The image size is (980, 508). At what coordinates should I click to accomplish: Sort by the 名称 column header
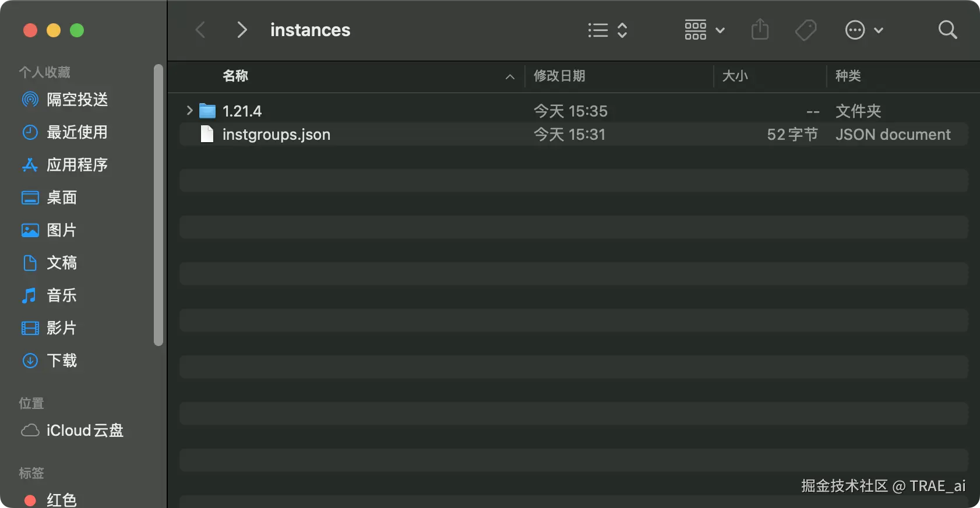tap(235, 76)
